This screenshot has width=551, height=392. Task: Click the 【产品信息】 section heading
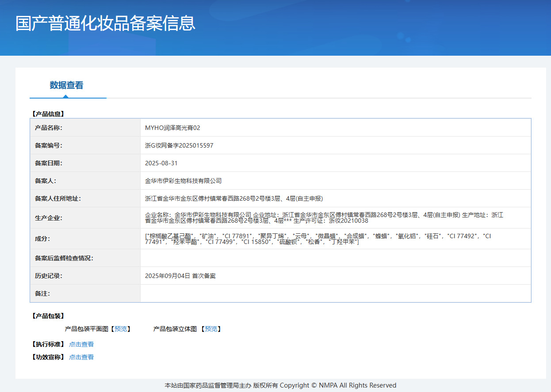(48, 114)
